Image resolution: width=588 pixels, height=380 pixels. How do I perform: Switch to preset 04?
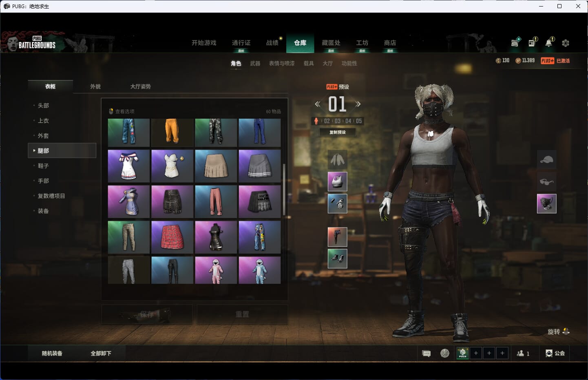[x=348, y=121]
